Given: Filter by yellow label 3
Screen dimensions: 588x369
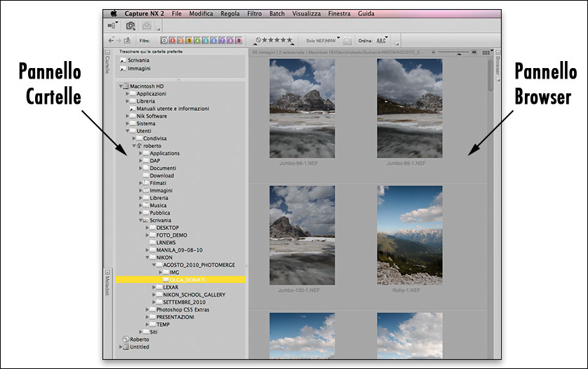Looking at the screenshot, I should [x=189, y=41].
